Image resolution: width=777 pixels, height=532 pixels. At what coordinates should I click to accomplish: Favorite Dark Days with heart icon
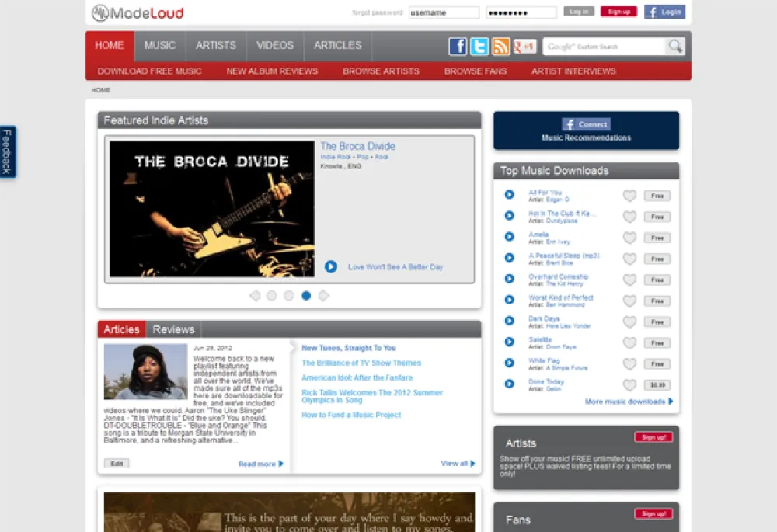point(629,322)
